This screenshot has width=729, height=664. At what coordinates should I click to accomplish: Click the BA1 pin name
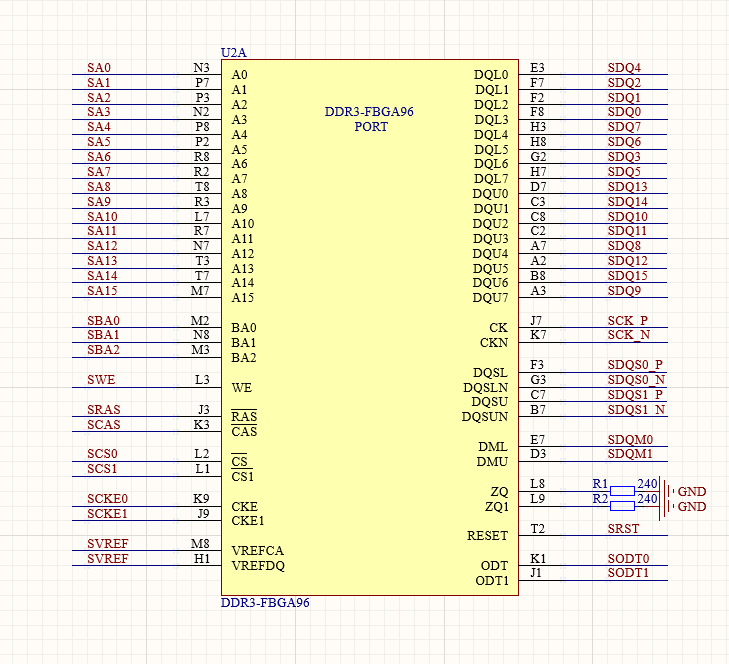(x=244, y=343)
